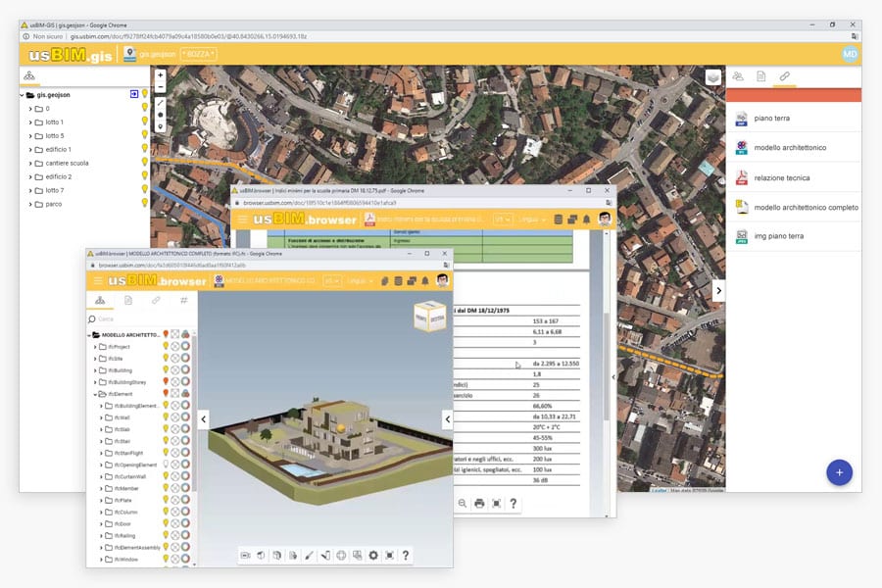Switch to hashtag tab in model browser
Viewport: 882px width, 588px height.
click(183, 301)
